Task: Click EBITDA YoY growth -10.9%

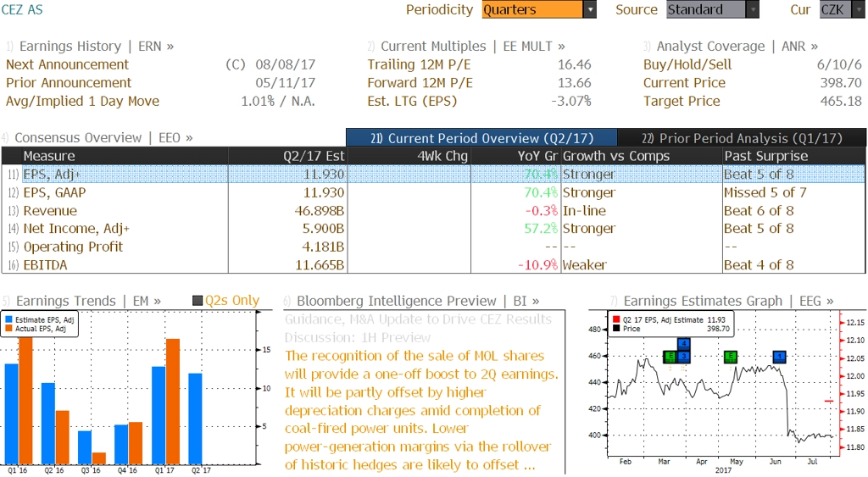Action: [x=537, y=265]
